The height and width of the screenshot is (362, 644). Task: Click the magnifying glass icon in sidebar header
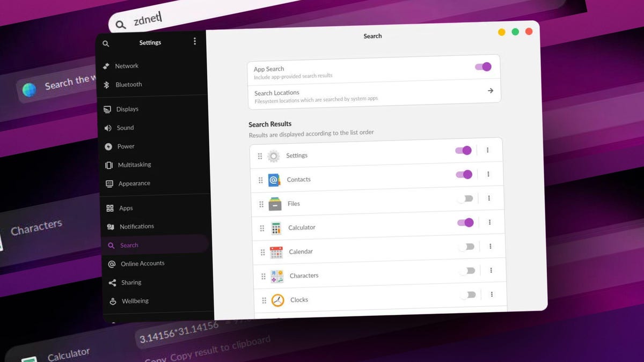pos(106,43)
